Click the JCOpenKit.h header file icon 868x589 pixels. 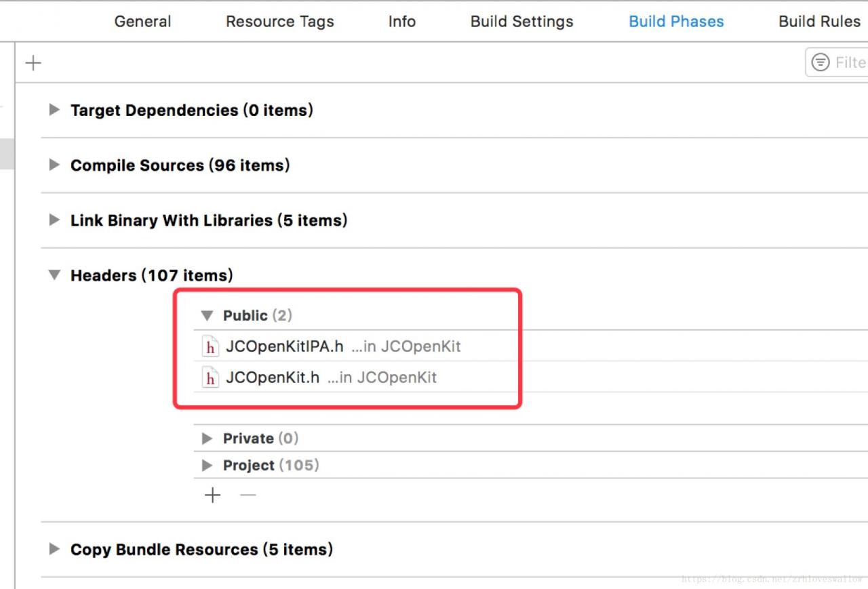coord(211,378)
